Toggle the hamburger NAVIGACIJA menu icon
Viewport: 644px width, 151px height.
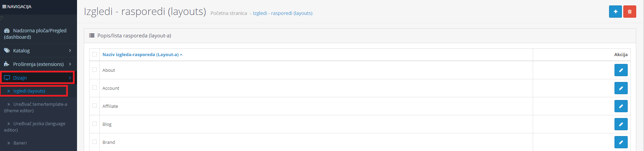(x=4, y=6)
